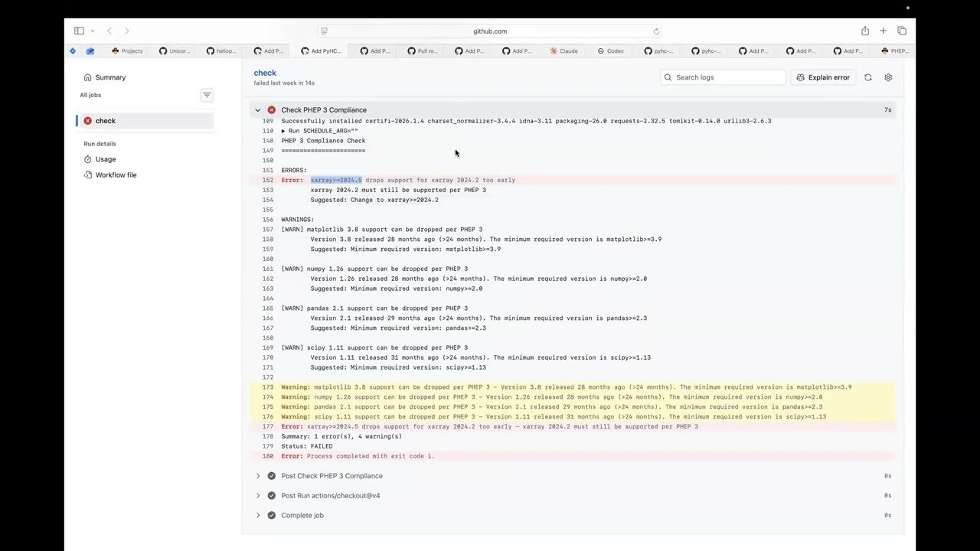Click the home icon beside Summary
The image size is (980, 551).
point(88,77)
